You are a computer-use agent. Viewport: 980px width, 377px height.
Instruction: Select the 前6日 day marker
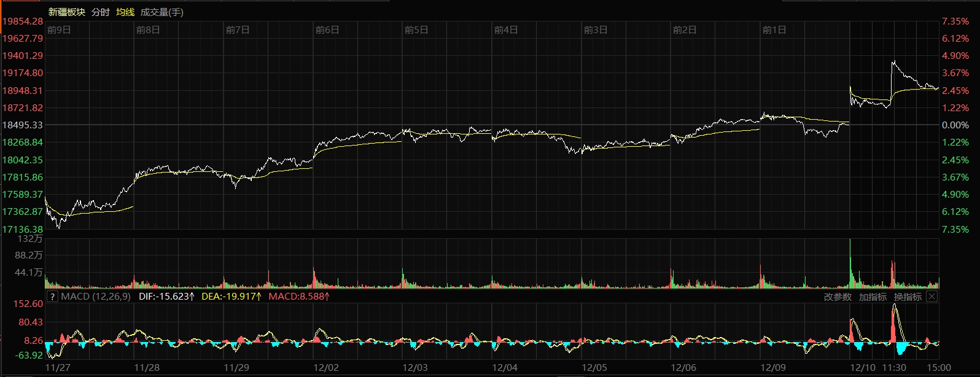coord(327,29)
